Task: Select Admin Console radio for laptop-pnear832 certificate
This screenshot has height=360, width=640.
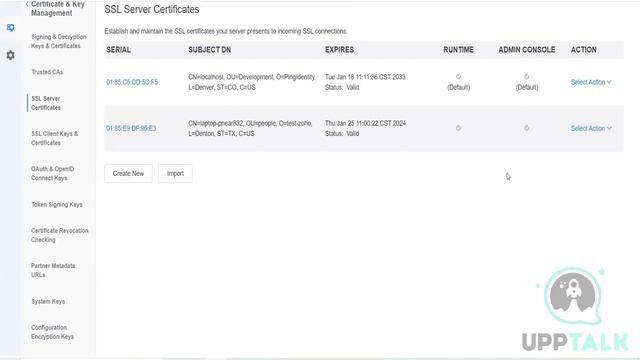Action: coord(527,128)
